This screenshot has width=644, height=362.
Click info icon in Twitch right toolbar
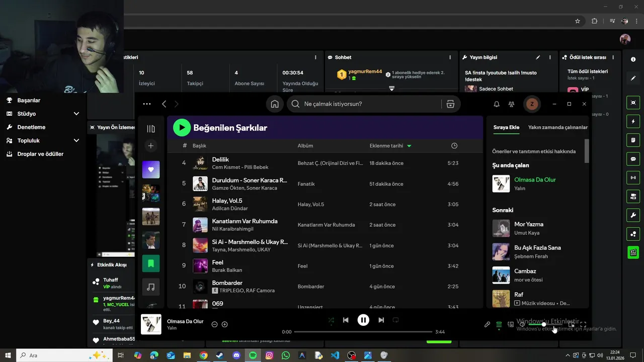(633, 59)
